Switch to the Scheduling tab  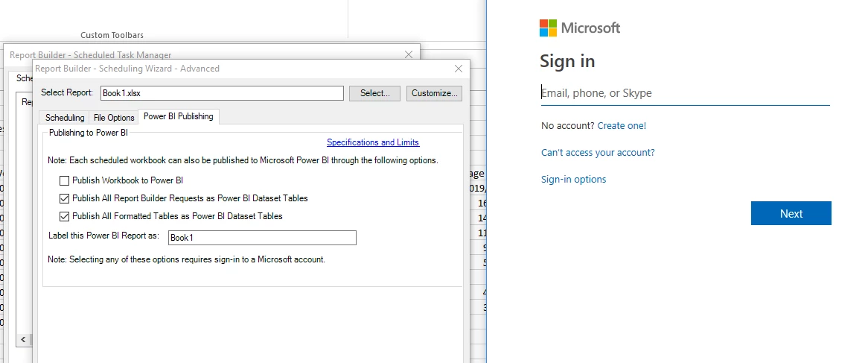pos(65,118)
